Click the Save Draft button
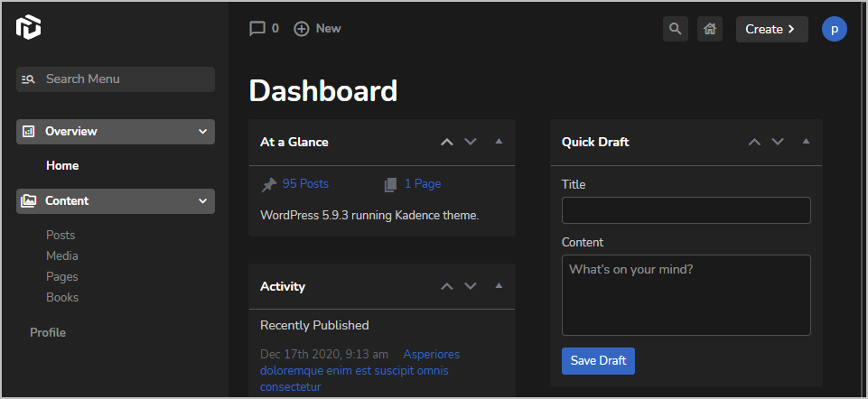Screen dimensions: 868x399 (598, 361)
